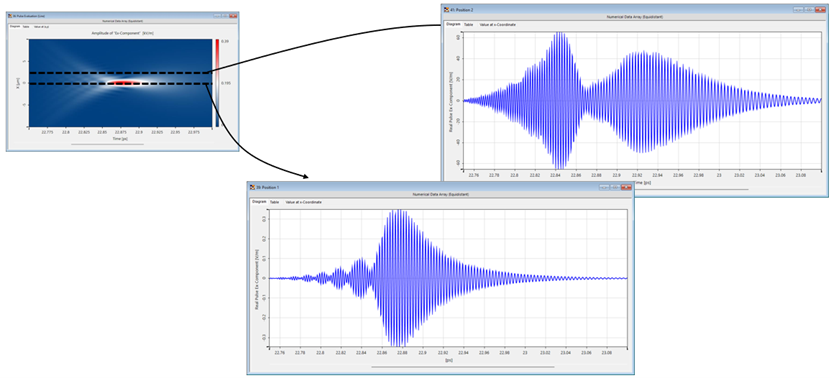
Task: Click the Position 1 window title icon
Action: (253, 187)
